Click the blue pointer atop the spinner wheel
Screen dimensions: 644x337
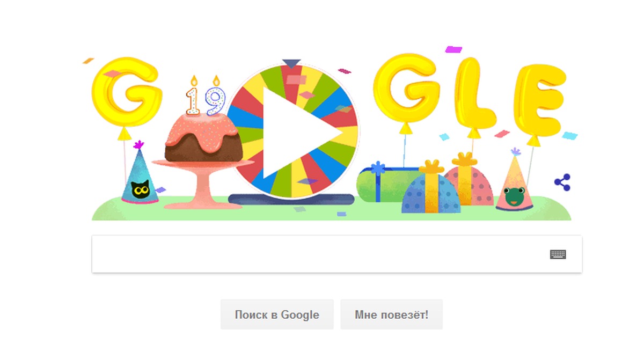pos(291,64)
